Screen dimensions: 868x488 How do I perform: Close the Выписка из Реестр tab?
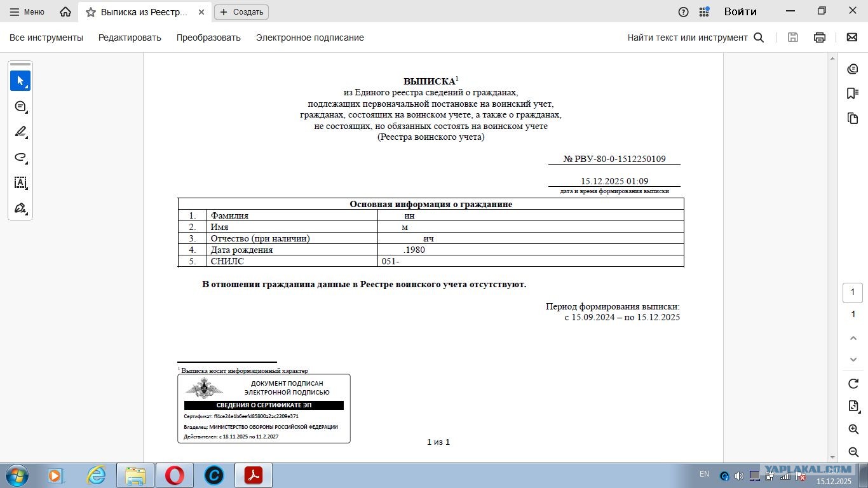[x=201, y=12]
